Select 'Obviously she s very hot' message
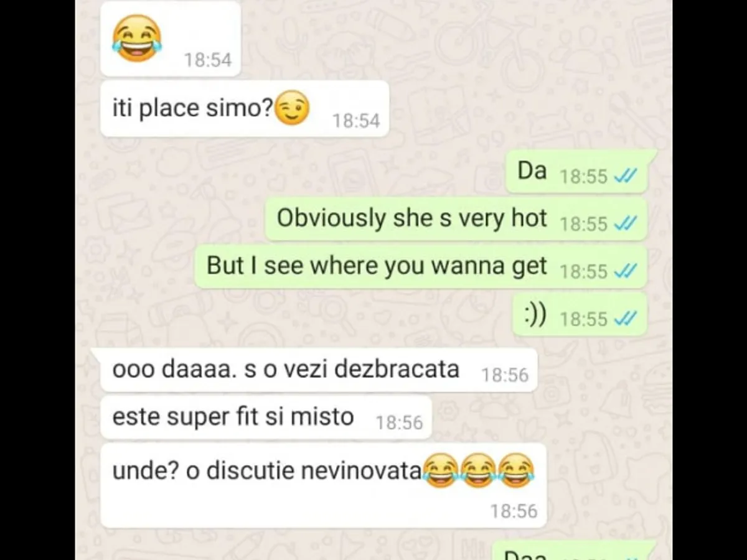Viewport: 747px width, 560px height. pyautogui.click(x=456, y=218)
